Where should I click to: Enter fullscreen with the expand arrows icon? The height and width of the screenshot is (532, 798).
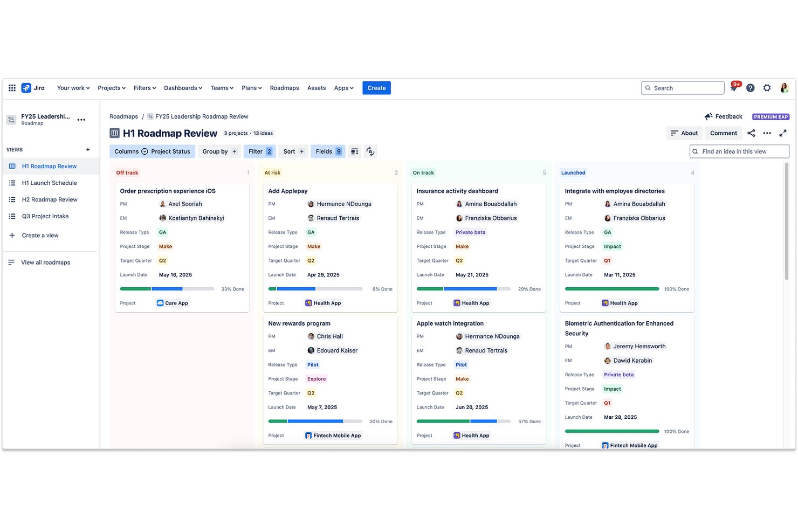[783, 133]
